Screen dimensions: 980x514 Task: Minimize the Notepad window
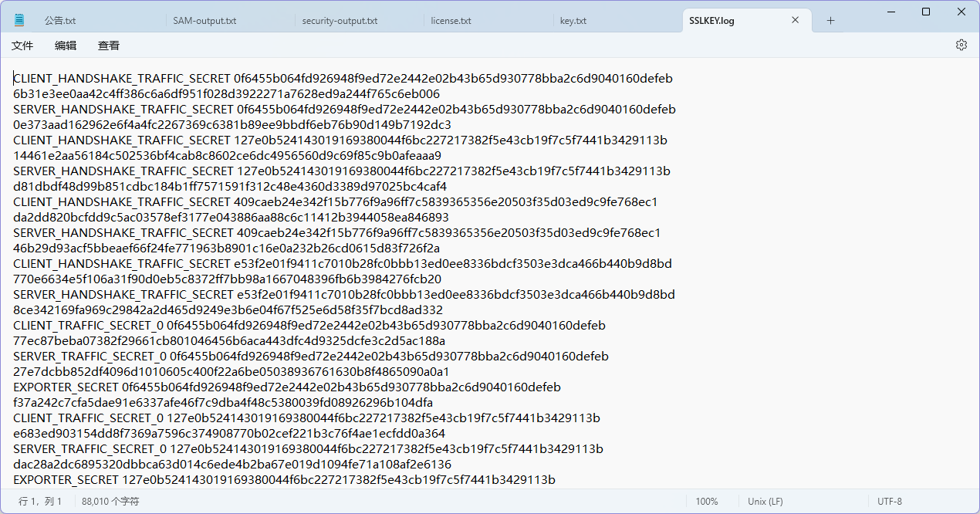(890, 12)
